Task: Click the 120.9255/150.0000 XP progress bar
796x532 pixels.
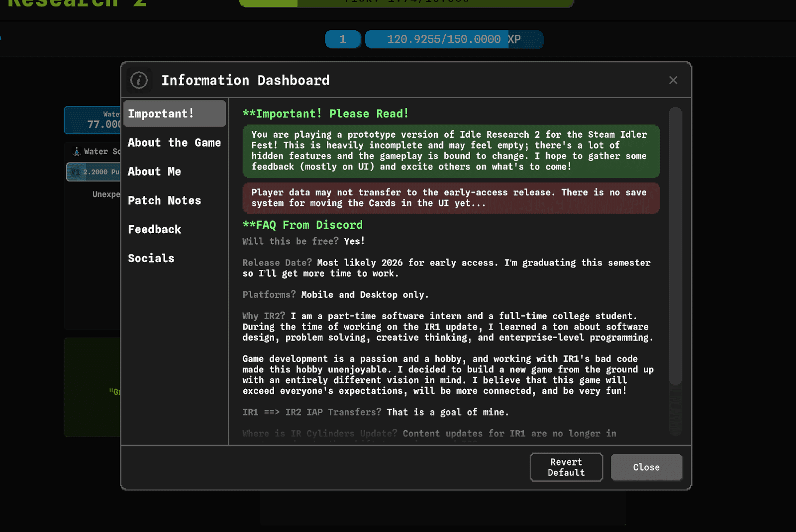Action: [x=454, y=39]
